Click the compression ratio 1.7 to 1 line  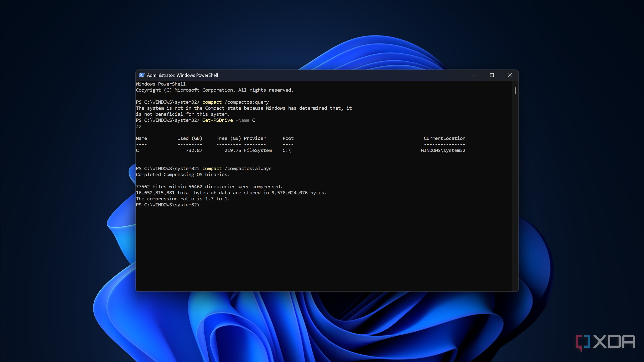183,199
